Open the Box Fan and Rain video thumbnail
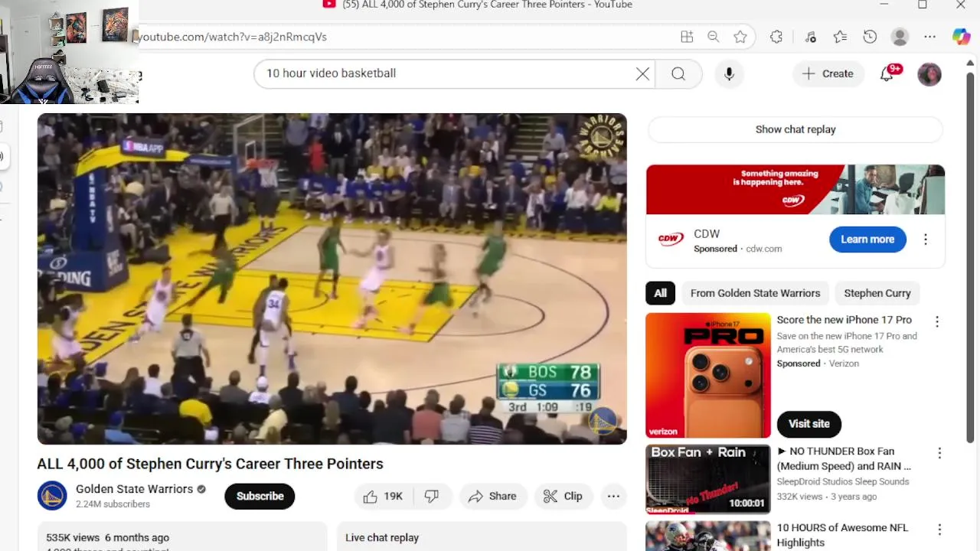The width and height of the screenshot is (980, 551). [708, 479]
